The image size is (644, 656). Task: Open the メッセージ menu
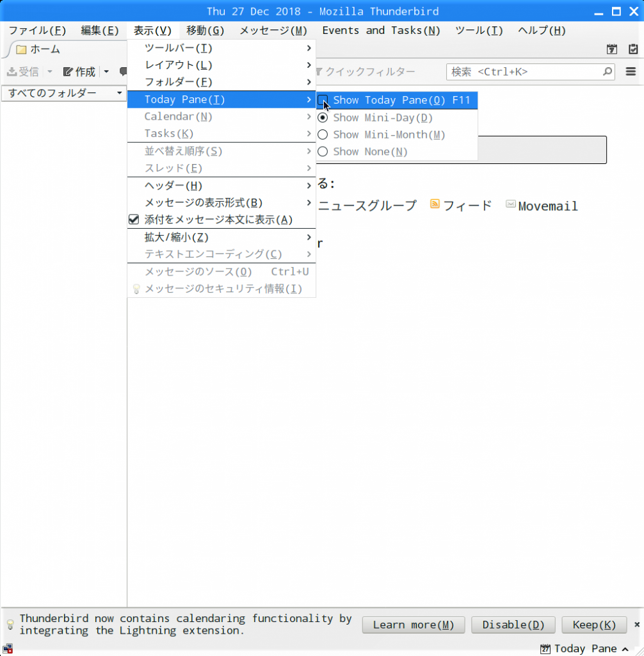[273, 31]
